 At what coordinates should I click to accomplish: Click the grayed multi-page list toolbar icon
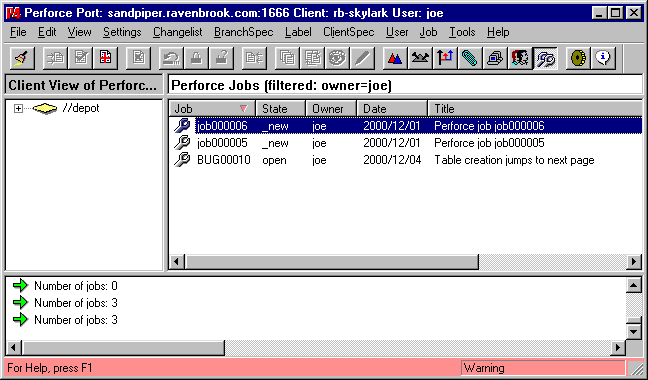(x=312, y=58)
